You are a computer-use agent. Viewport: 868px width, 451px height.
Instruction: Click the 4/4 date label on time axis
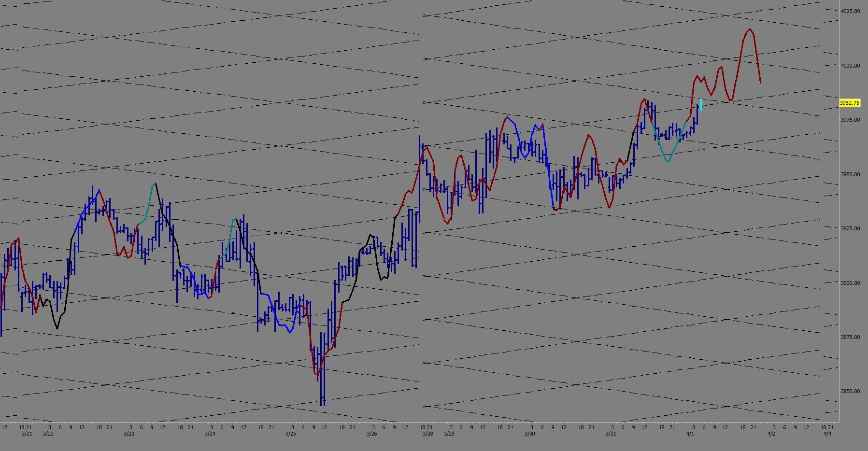tap(827, 434)
